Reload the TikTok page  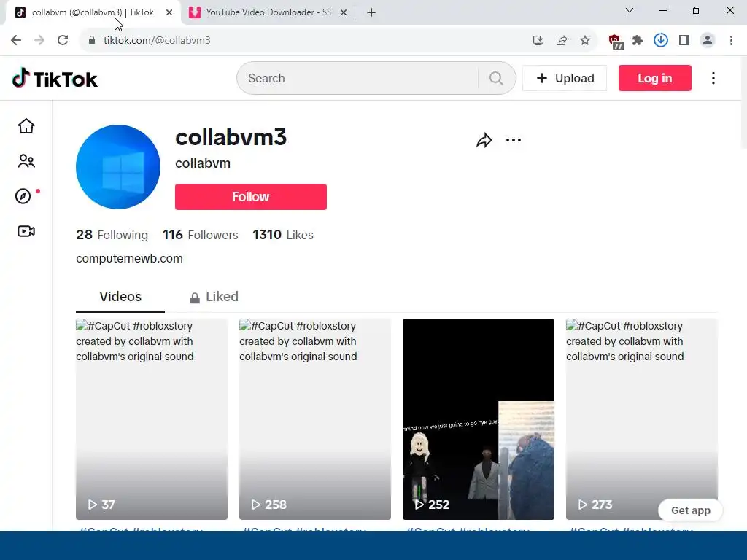pyautogui.click(x=63, y=41)
